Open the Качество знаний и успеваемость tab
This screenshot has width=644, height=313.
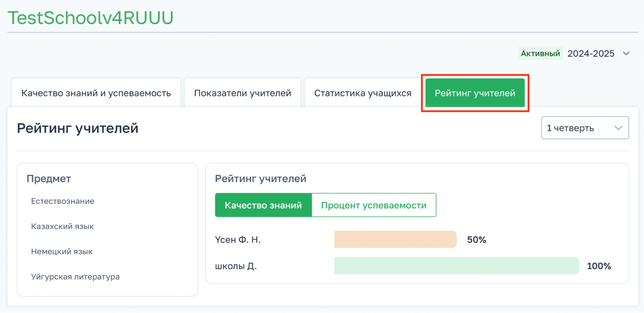[96, 93]
